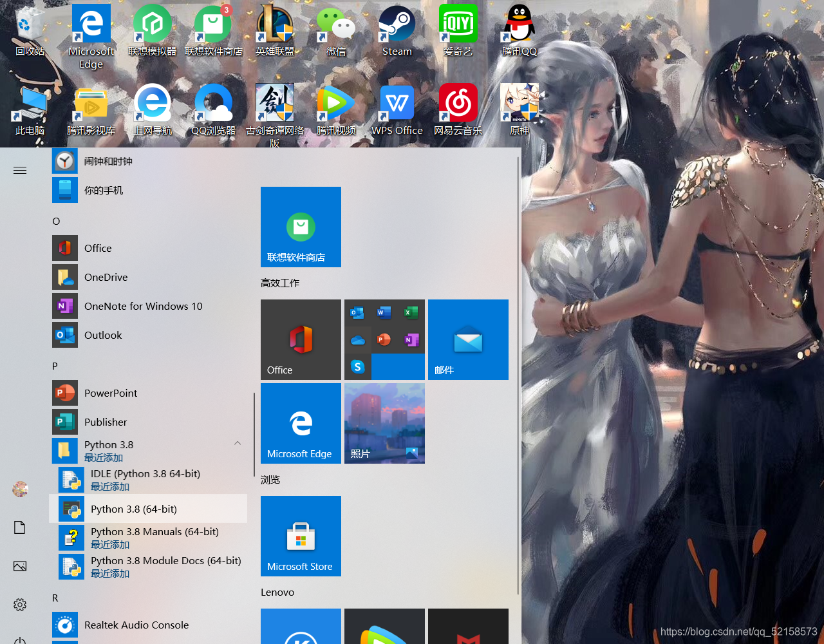824x644 pixels.
Task: Launch the Microsoft Edge desktop shortcut
Action: [91, 37]
